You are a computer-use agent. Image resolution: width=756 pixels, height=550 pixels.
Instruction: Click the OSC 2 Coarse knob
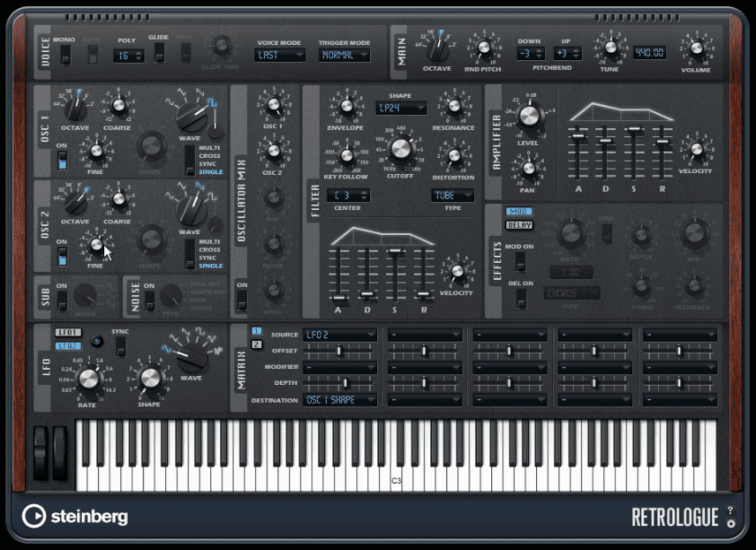coord(118,199)
